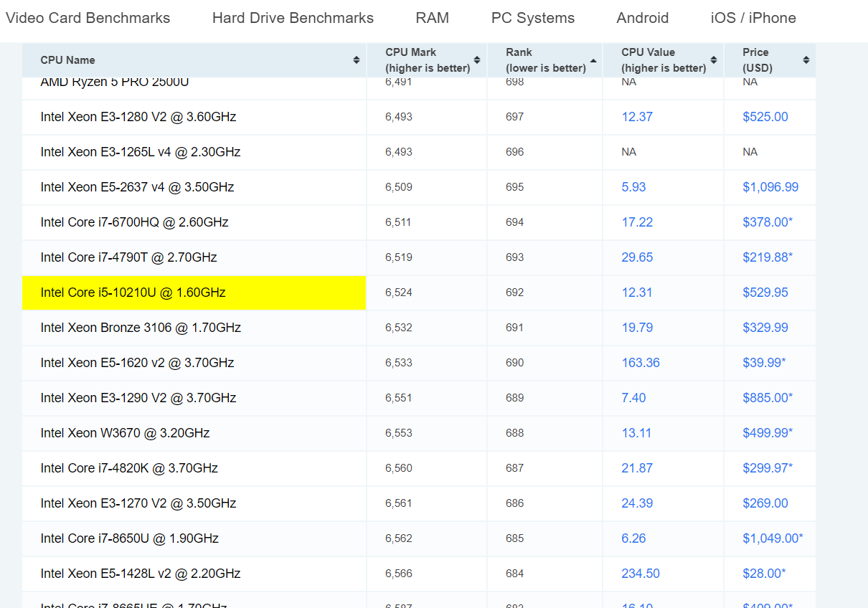The height and width of the screenshot is (608, 868).
Task: Open the PC Systems menu
Action: pyautogui.click(x=533, y=18)
